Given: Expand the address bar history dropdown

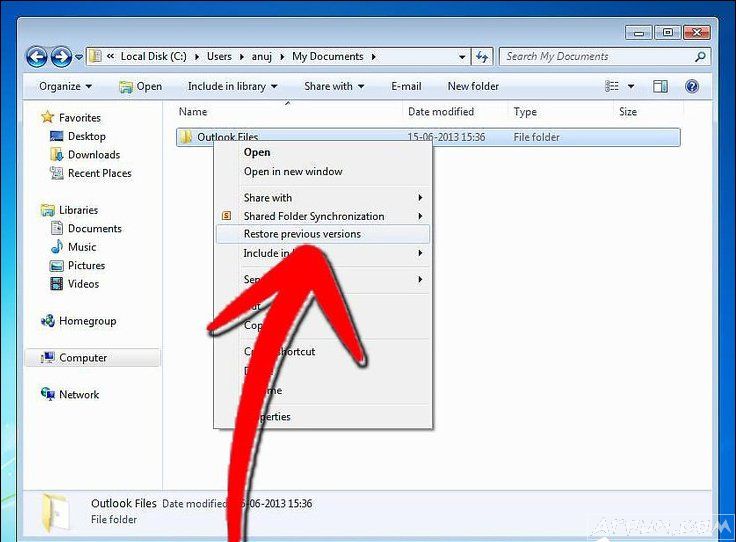Looking at the screenshot, I should coord(462,57).
